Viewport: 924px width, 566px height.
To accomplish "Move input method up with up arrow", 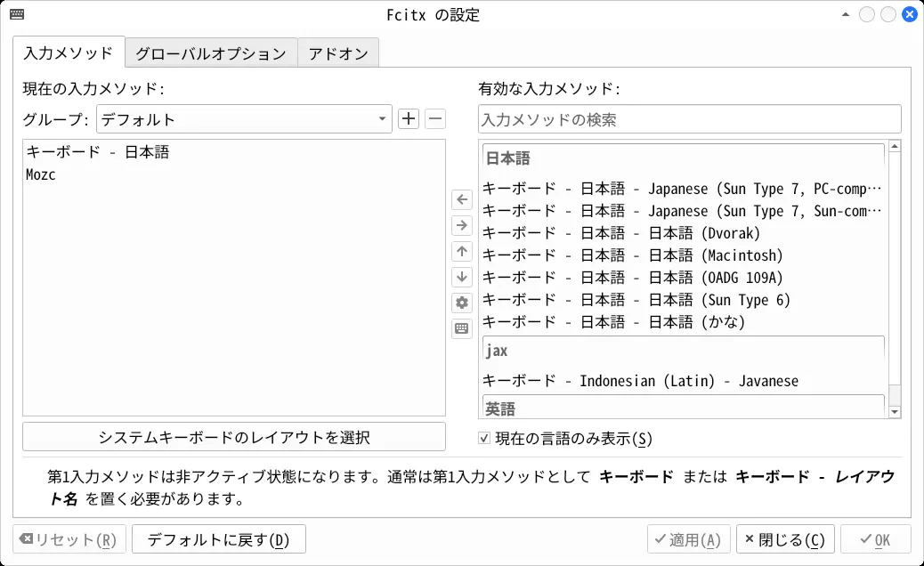I will point(462,251).
